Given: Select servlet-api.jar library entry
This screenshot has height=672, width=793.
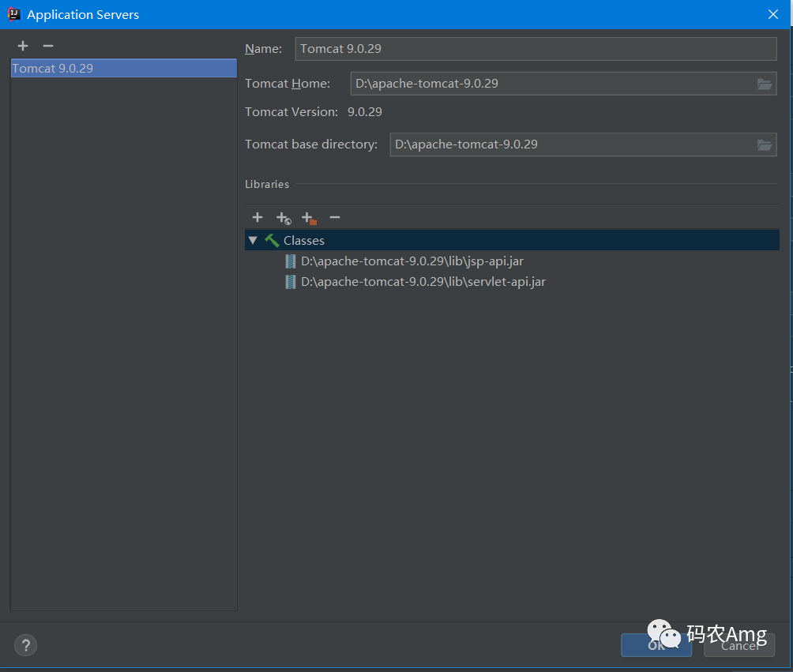Looking at the screenshot, I should [423, 282].
